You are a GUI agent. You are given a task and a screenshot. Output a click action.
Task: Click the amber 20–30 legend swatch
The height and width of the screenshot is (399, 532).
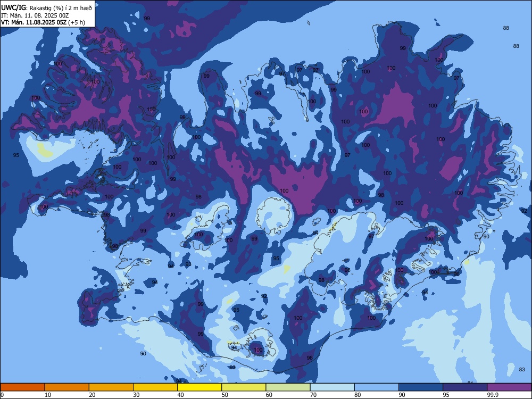[x=111, y=387]
